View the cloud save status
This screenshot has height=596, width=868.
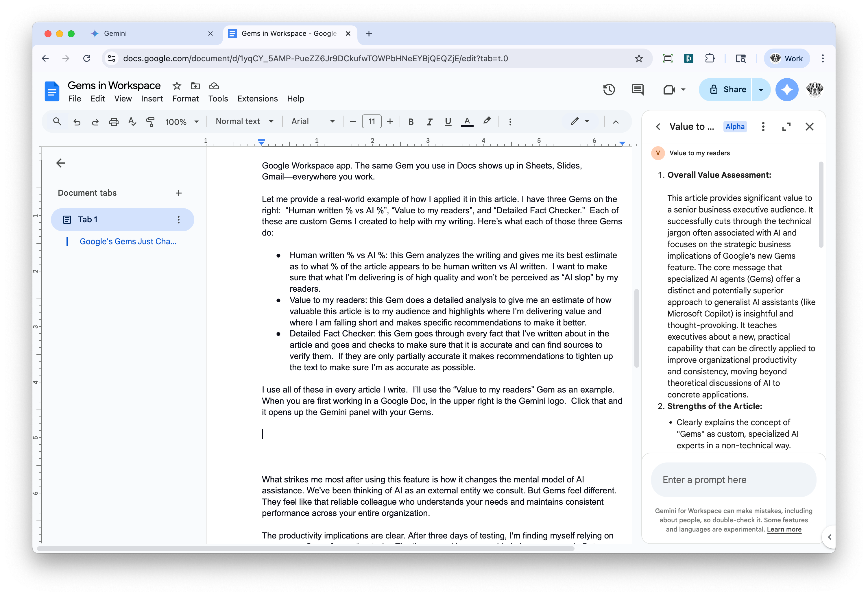click(x=214, y=86)
